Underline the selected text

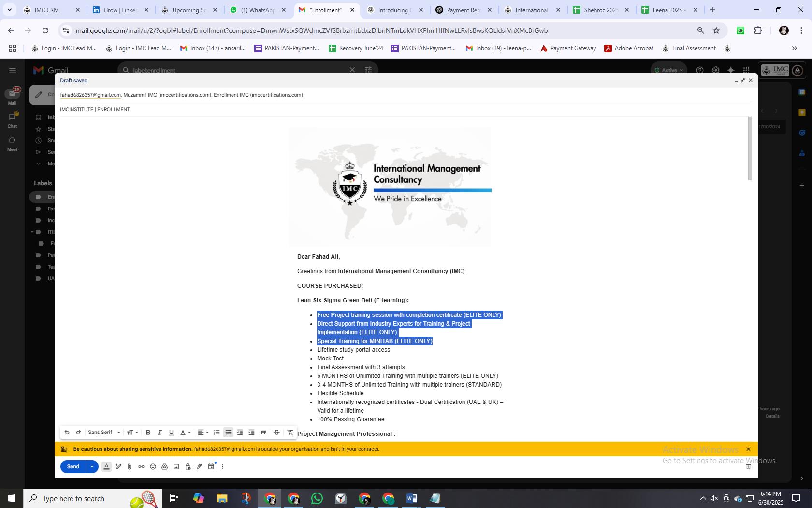[x=171, y=433]
